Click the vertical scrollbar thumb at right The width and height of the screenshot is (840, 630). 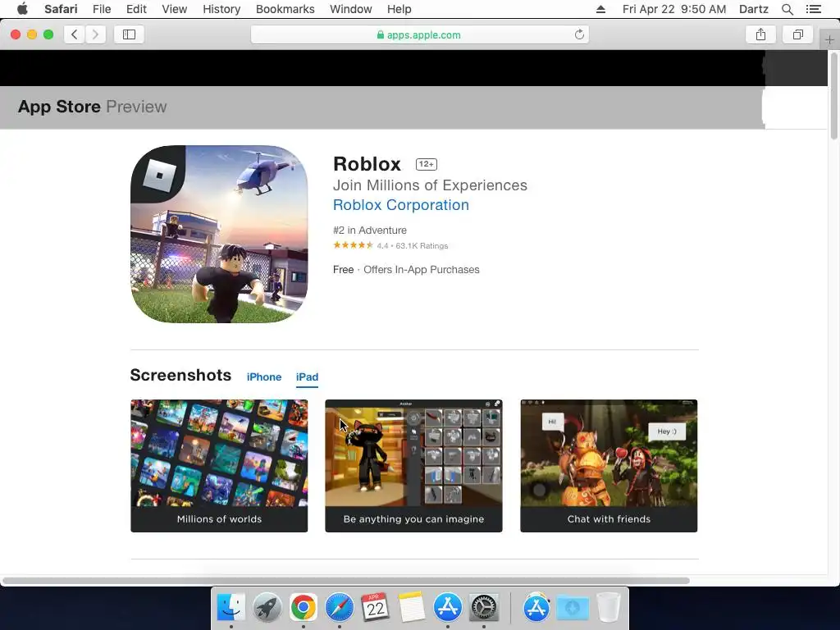[x=834, y=98]
